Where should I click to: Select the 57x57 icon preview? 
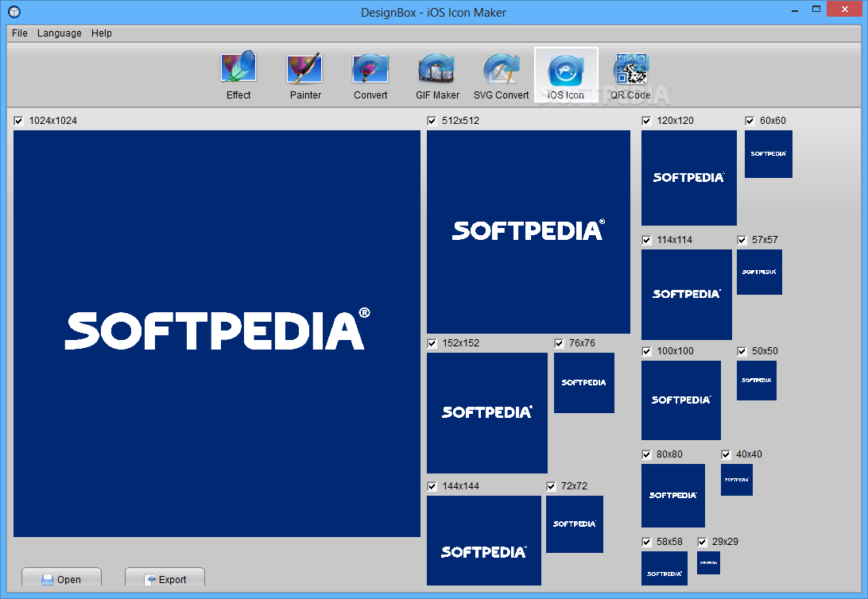coord(760,272)
